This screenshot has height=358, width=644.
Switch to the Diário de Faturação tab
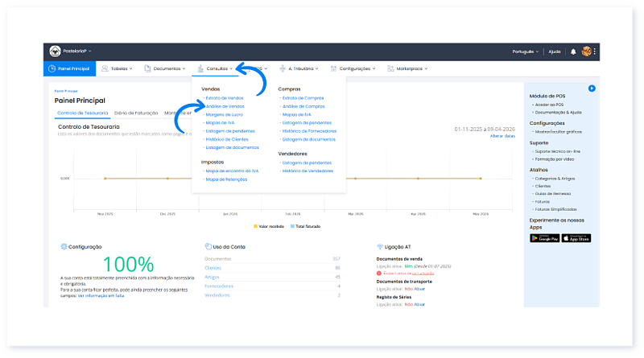tap(135, 113)
